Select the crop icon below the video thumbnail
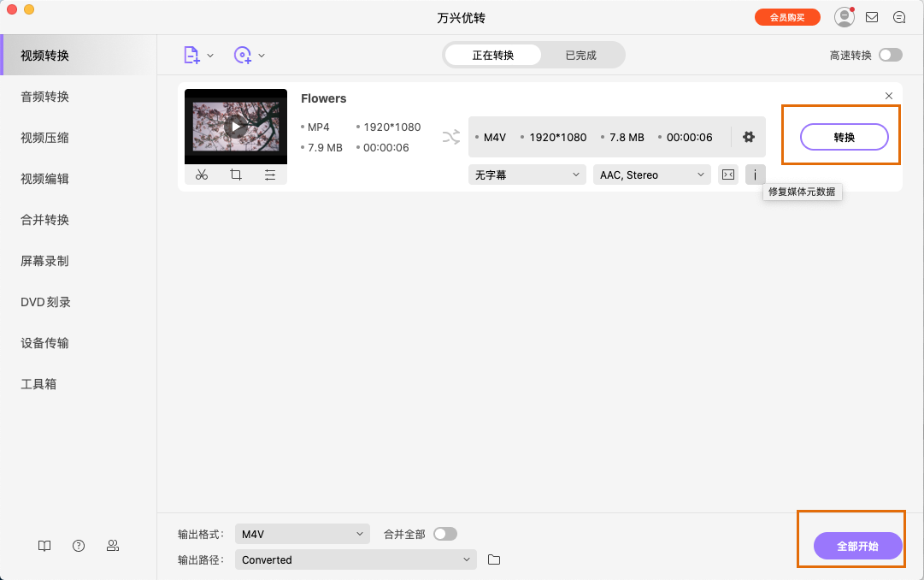The width and height of the screenshot is (924, 580). coord(236,175)
